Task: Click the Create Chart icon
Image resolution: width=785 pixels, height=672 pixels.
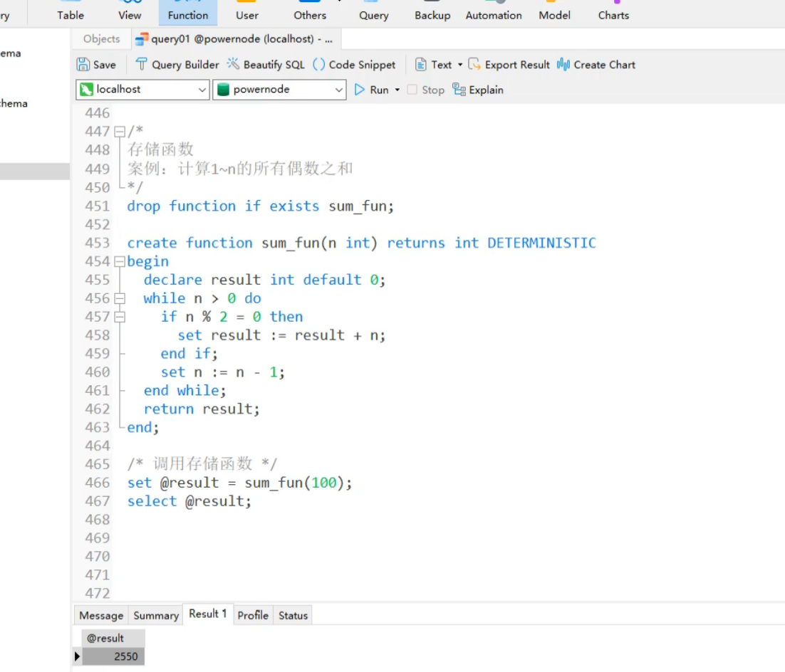Action: [x=563, y=65]
